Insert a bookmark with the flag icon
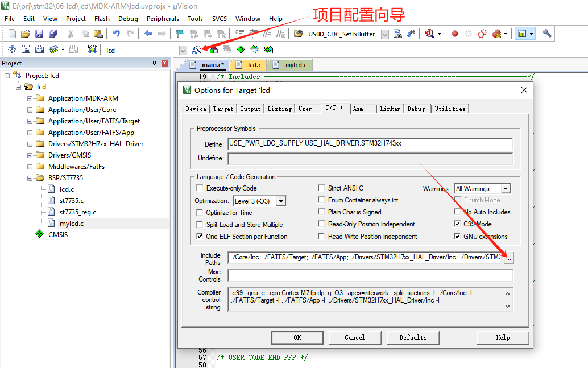Image resolution: width=588 pixels, height=368 pixels. pyautogui.click(x=180, y=34)
